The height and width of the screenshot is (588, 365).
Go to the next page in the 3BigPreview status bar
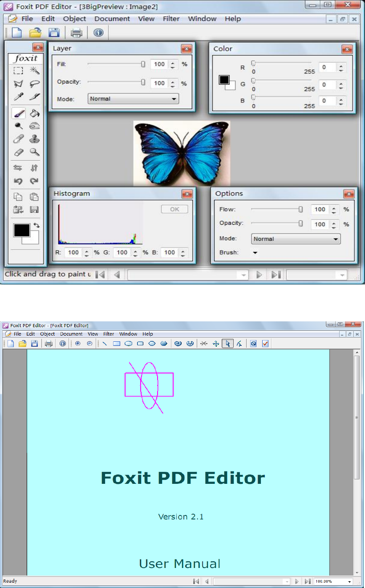coord(259,275)
